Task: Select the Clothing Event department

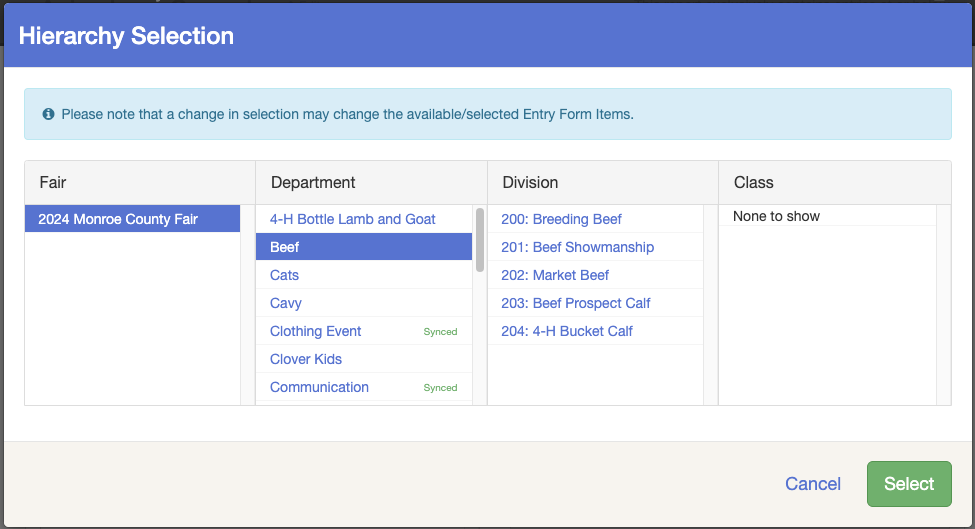Action: [364, 331]
